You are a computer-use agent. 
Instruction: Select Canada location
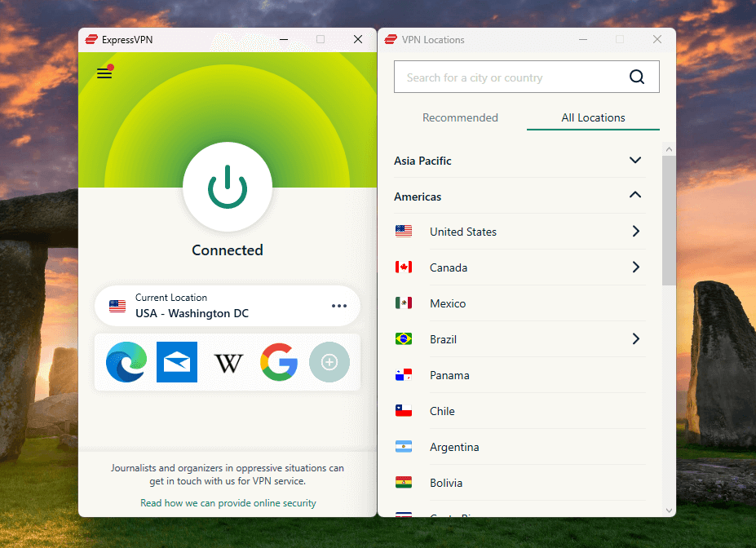click(519, 267)
